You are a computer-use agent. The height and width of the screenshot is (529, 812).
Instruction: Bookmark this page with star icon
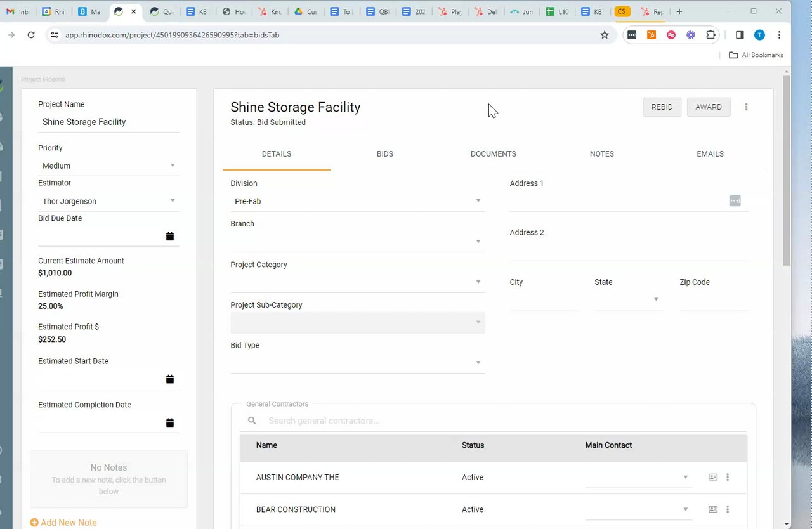605,35
